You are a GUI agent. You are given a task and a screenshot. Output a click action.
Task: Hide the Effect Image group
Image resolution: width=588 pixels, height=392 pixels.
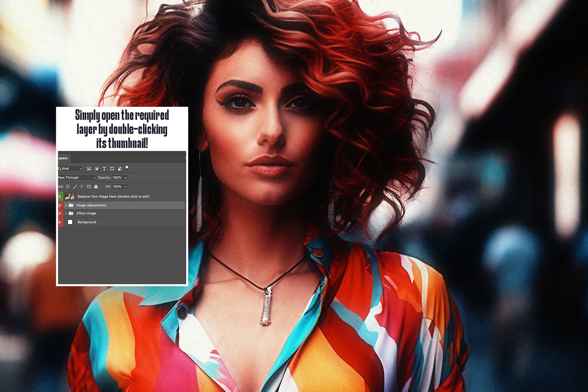(x=60, y=213)
